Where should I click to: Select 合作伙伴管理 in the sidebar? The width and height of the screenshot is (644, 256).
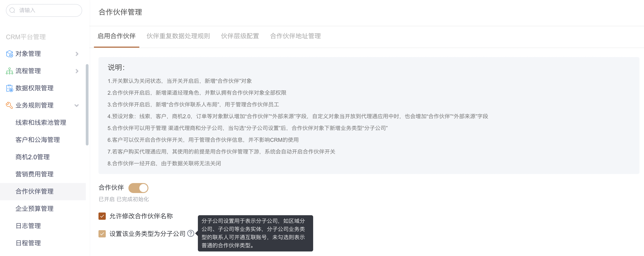click(43, 192)
